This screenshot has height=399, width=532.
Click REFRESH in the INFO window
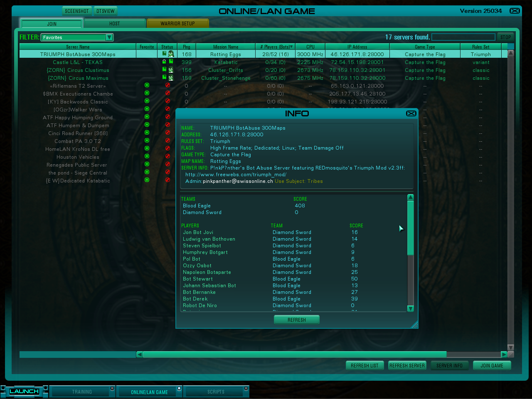(x=296, y=320)
